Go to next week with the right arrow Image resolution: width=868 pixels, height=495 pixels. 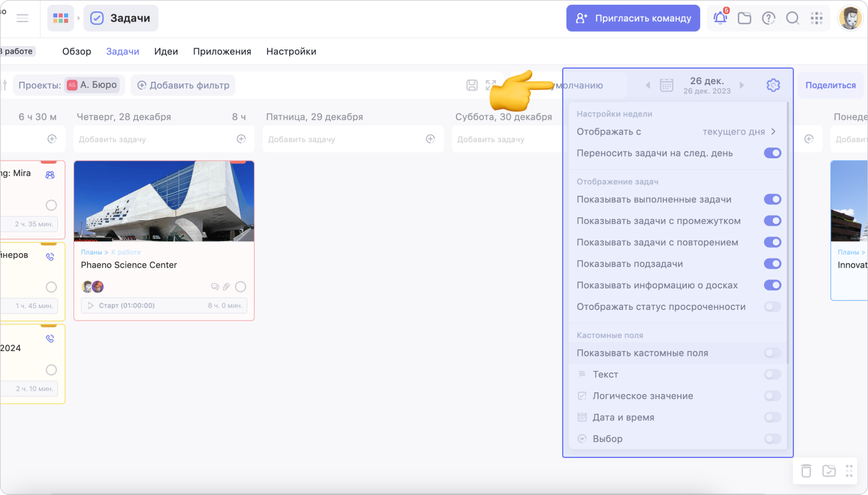742,85
